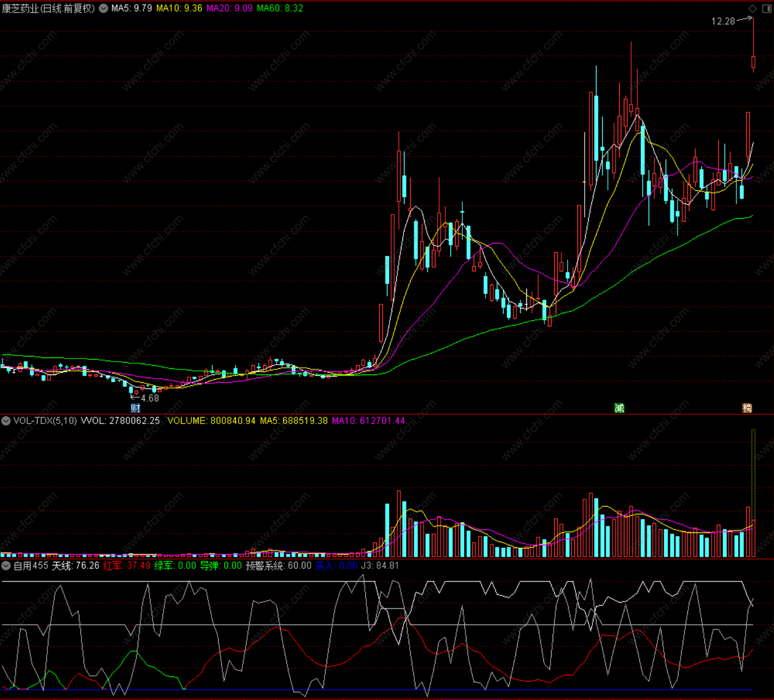Select the 康芝药业(日线,前复权) title
The image size is (774, 700).
[49, 8]
